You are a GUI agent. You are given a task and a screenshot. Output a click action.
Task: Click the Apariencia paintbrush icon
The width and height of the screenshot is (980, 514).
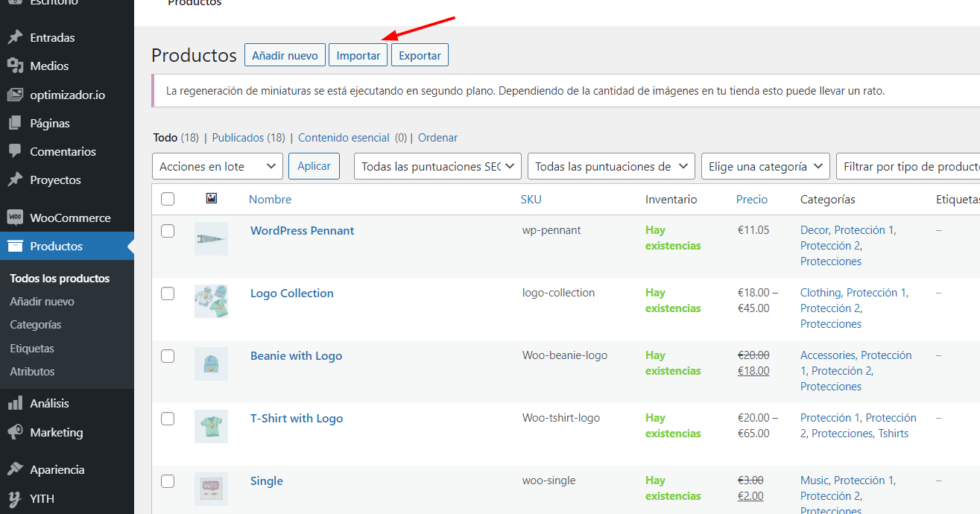point(15,469)
